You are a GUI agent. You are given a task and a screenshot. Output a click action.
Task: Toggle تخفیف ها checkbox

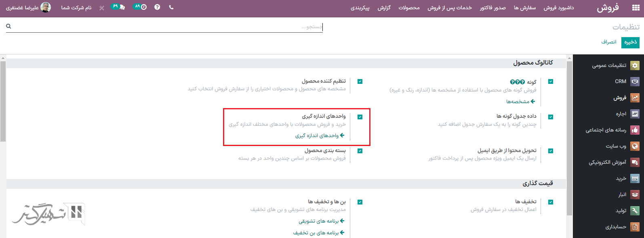(x=551, y=202)
